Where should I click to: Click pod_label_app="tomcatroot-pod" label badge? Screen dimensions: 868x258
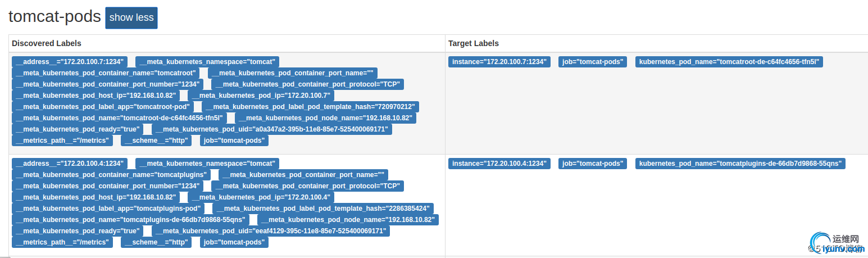(x=103, y=107)
